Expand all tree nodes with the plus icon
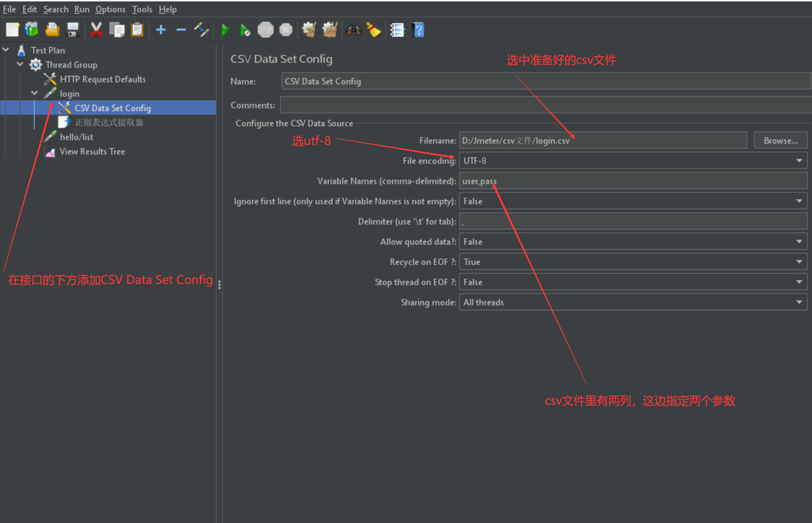Screen dimensions: 812x523 click(161, 30)
